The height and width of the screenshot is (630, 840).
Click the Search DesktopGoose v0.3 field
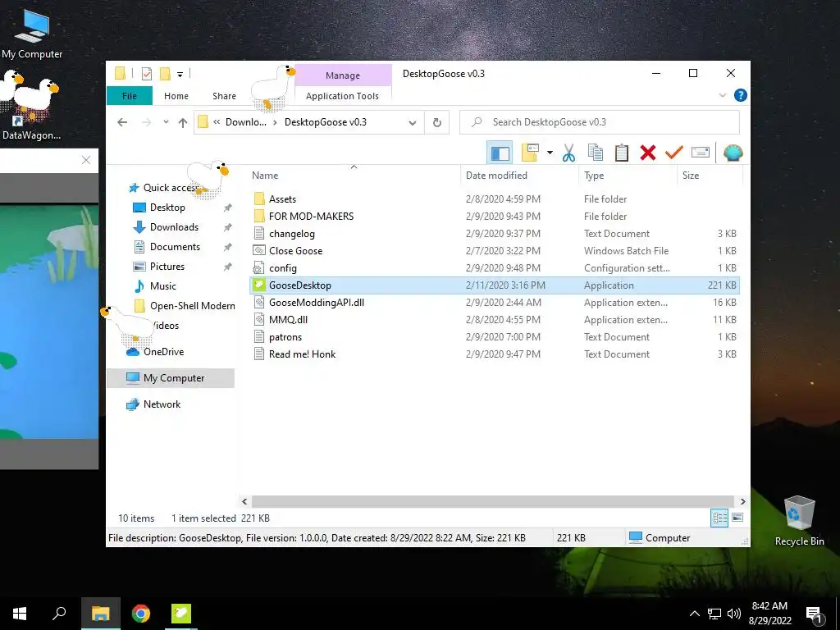click(x=600, y=122)
